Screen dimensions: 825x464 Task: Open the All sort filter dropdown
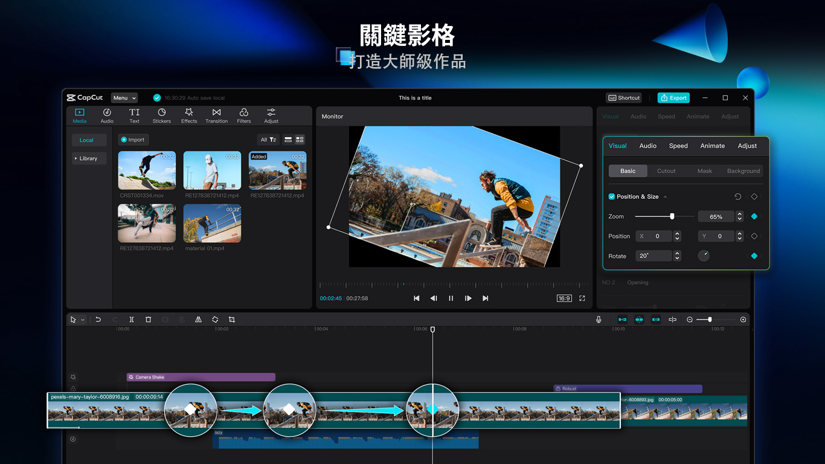point(267,140)
